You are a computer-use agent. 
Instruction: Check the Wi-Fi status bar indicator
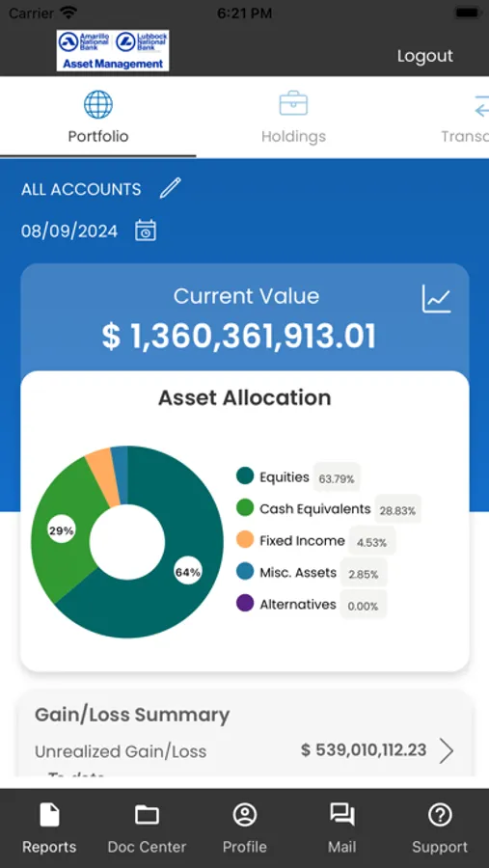tap(69, 13)
